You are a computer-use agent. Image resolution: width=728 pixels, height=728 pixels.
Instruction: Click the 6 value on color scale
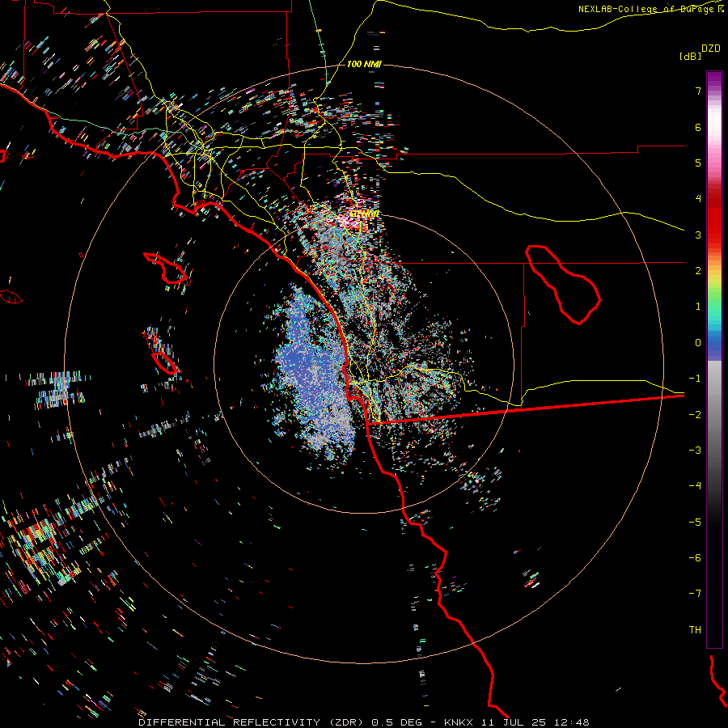(698, 127)
